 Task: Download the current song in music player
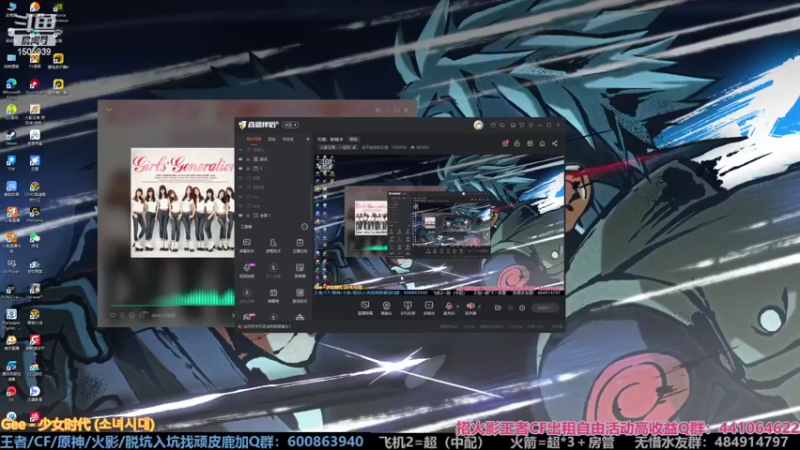click(122, 315)
